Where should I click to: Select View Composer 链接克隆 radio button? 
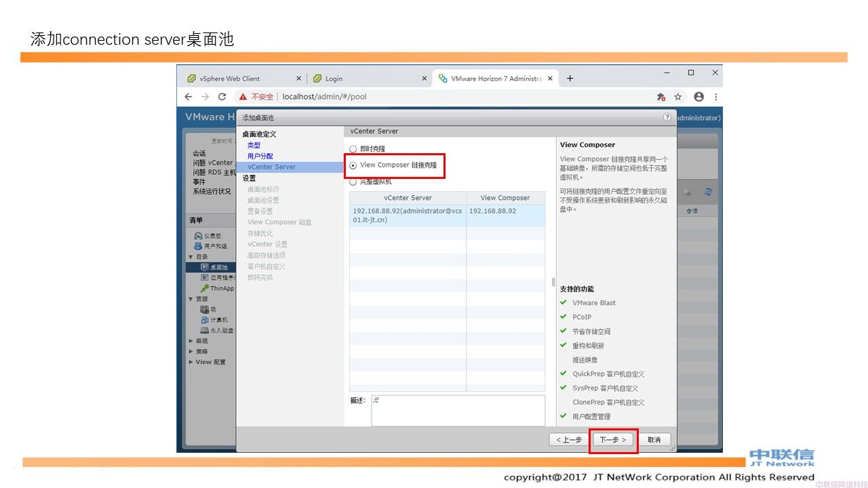pos(353,165)
